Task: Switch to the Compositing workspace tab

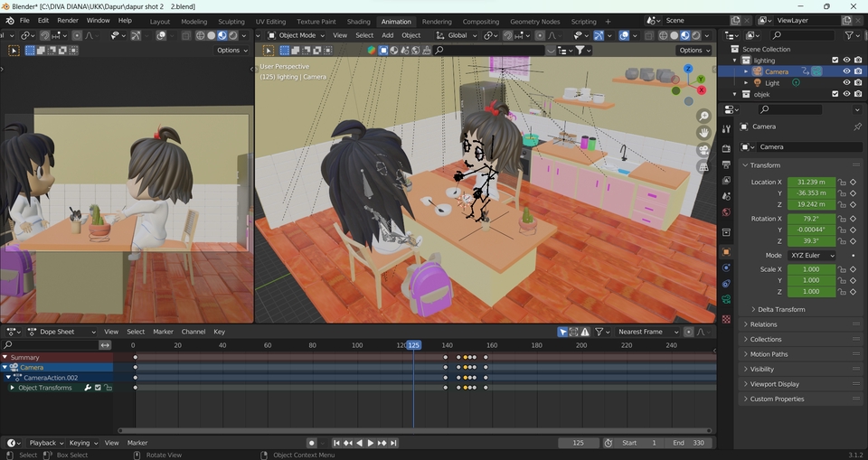Action: click(x=480, y=22)
